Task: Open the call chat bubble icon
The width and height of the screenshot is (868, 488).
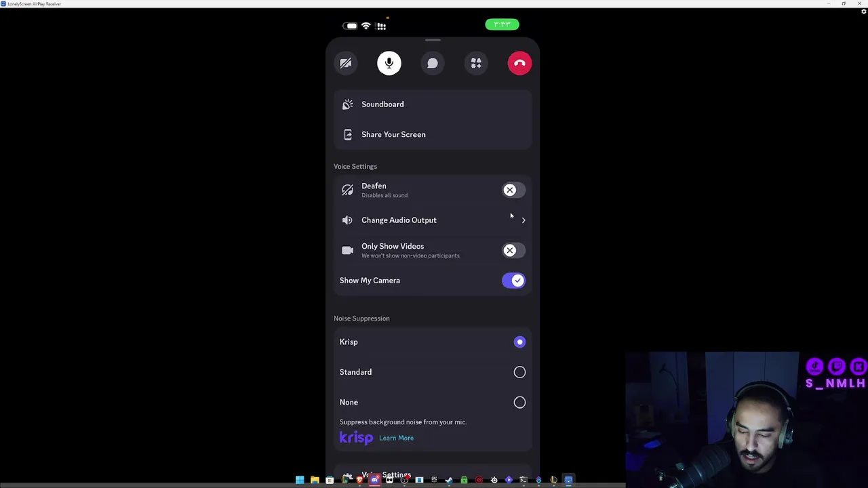Action: pyautogui.click(x=433, y=63)
